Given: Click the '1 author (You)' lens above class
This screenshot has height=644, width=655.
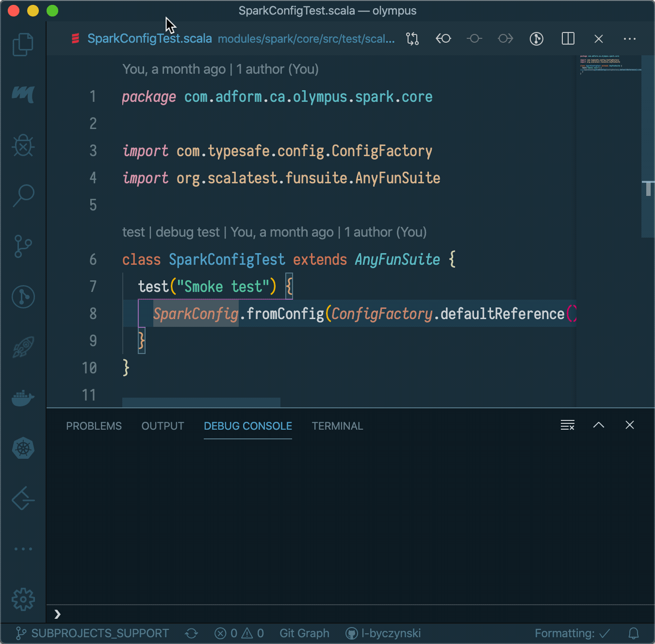Looking at the screenshot, I should [385, 232].
